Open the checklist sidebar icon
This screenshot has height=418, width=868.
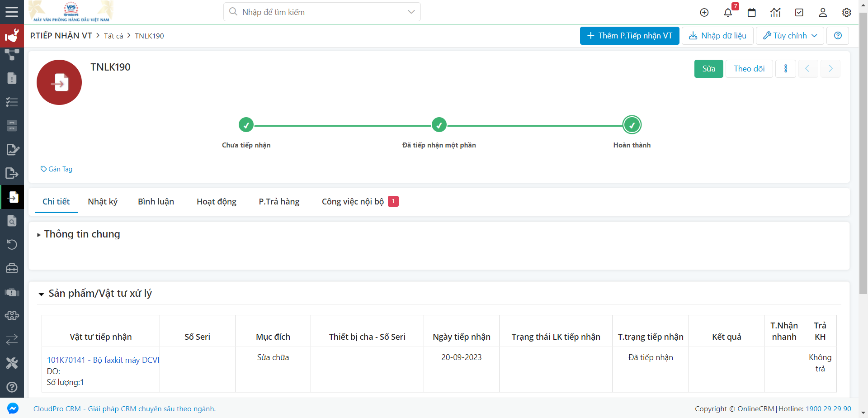click(12, 102)
